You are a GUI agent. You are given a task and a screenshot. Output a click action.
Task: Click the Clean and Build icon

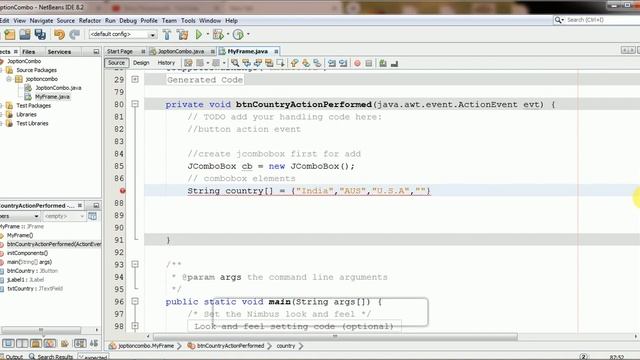[x=182, y=35]
